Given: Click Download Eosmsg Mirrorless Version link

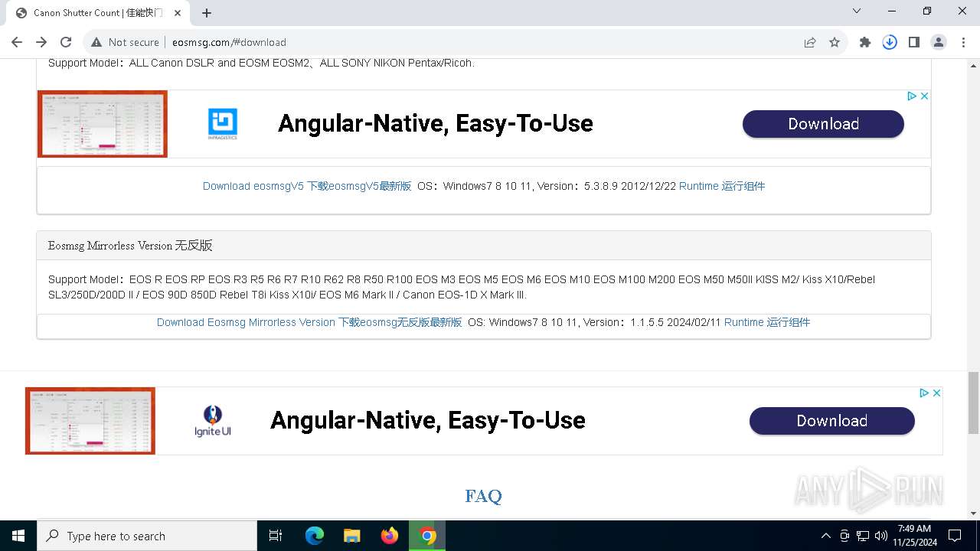Looking at the screenshot, I should (309, 322).
